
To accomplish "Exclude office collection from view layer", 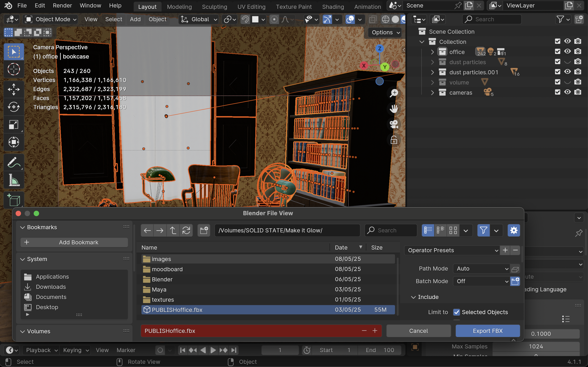I will (557, 52).
